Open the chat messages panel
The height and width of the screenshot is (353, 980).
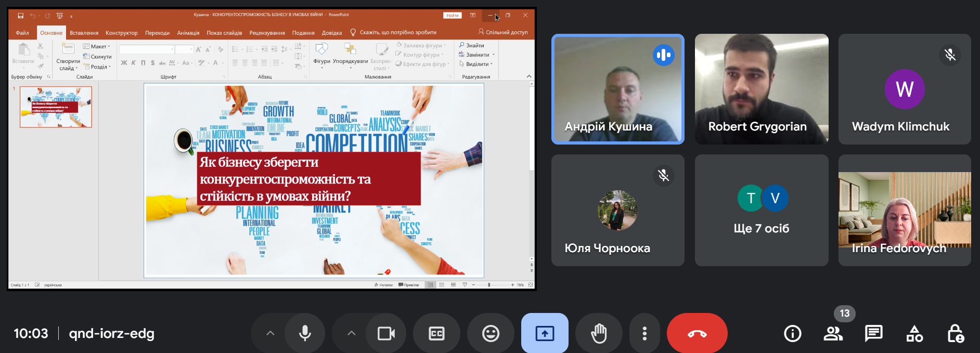873,333
